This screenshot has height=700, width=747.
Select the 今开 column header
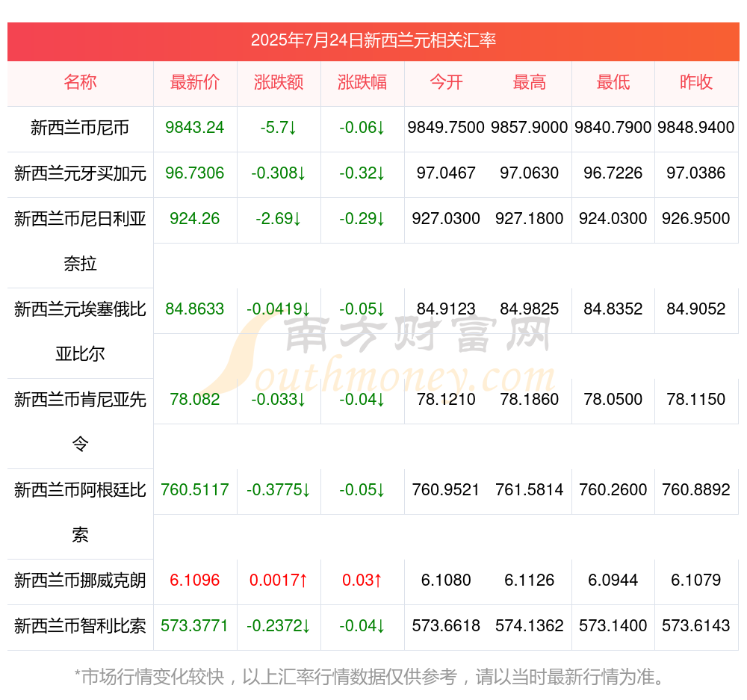[x=446, y=82]
